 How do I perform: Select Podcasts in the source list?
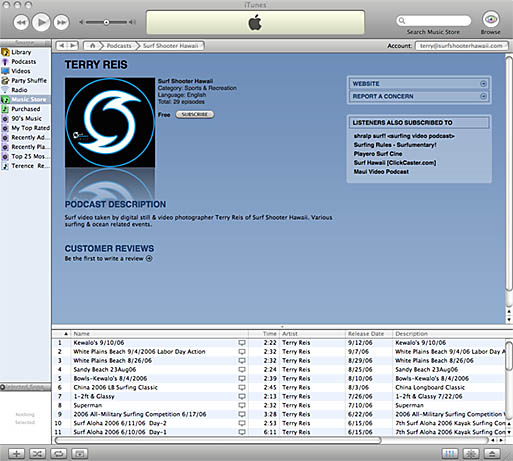(x=25, y=62)
